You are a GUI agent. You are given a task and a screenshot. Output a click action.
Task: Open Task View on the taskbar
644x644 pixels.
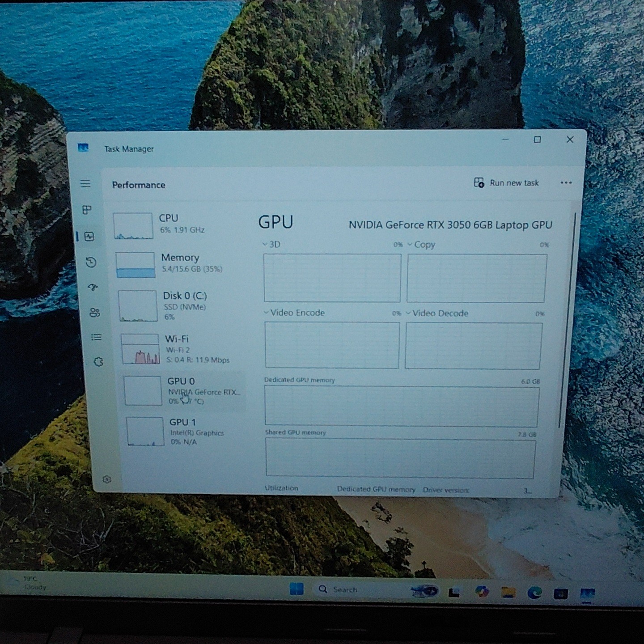454,592
